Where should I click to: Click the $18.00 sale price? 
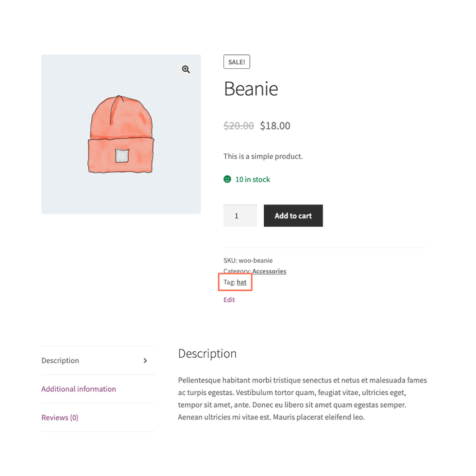275,125
